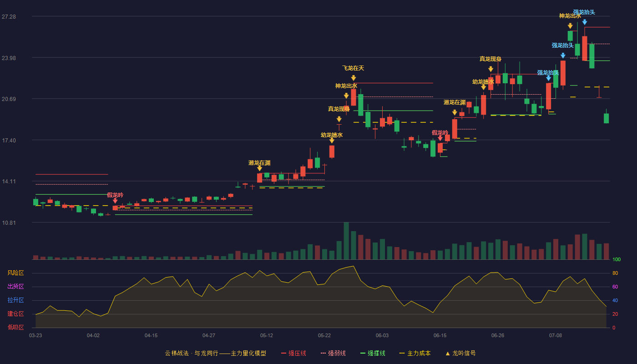Click the 幼龙嬉水 arrow marker in late June
This screenshot has height=364, width=637.
click(x=484, y=87)
